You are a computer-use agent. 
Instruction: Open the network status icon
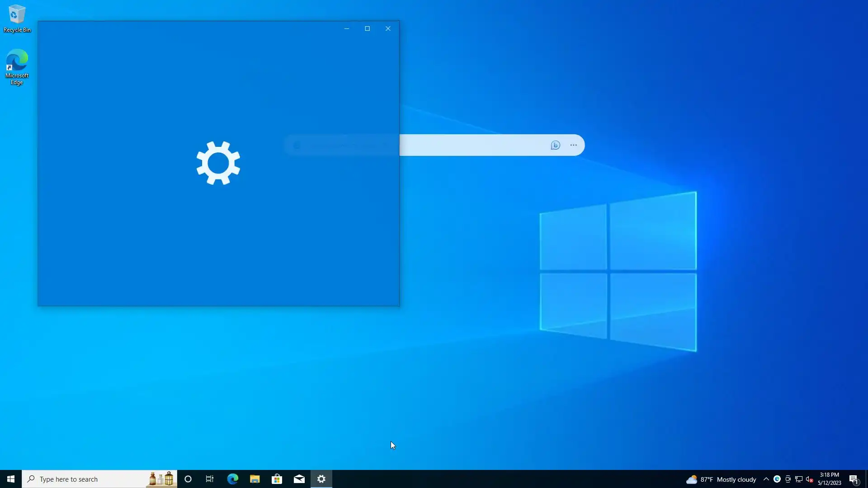pos(799,479)
